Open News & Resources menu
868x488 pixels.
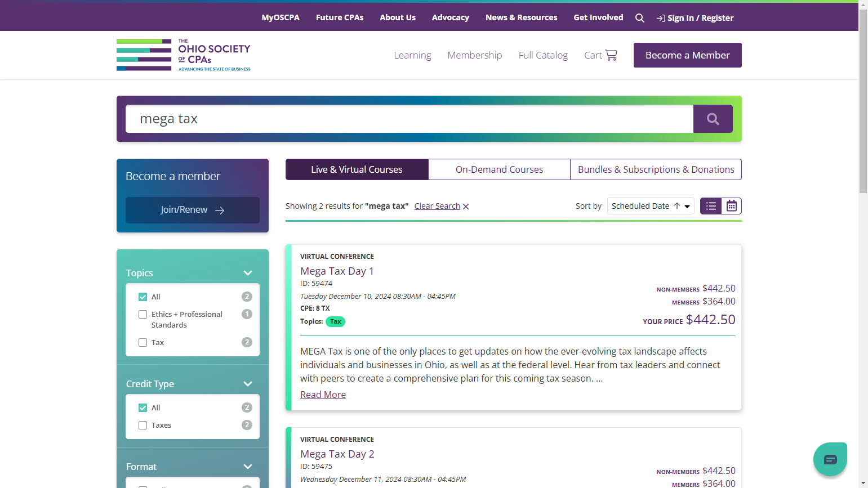pyautogui.click(x=522, y=17)
